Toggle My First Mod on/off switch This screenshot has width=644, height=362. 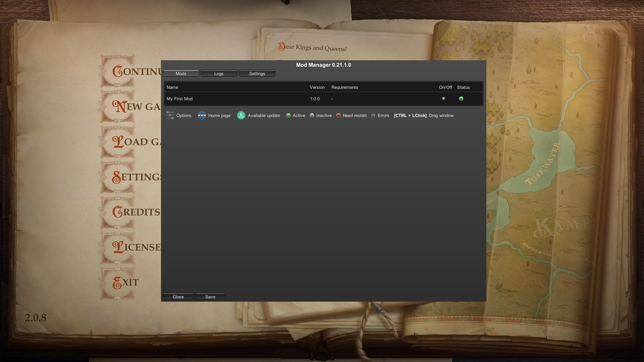[x=443, y=99]
